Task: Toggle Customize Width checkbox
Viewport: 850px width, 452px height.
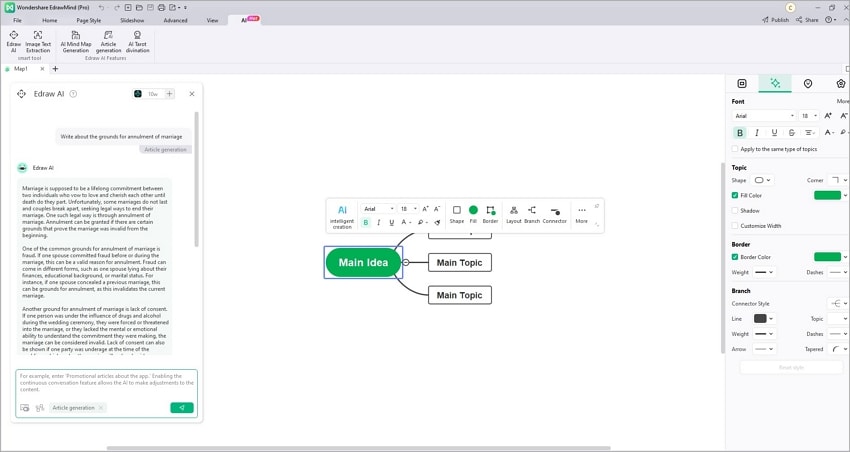Action: tap(735, 225)
